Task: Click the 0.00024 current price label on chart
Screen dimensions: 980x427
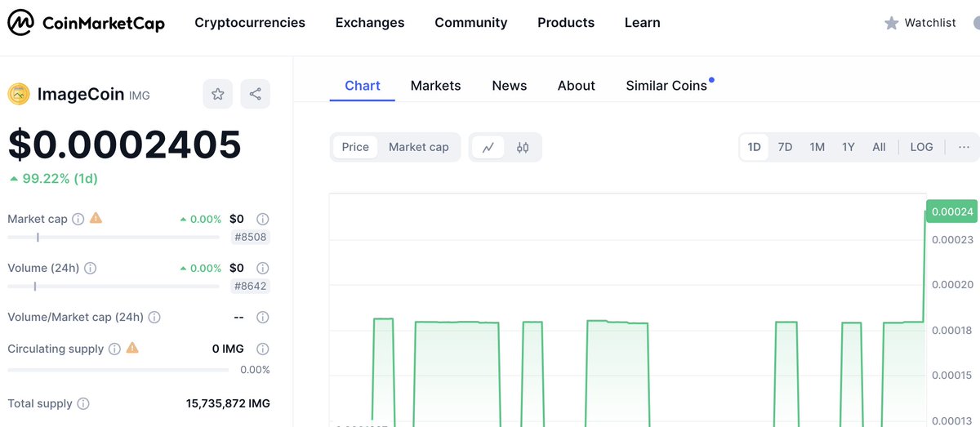Action: pyautogui.click(x=952, y=211)
